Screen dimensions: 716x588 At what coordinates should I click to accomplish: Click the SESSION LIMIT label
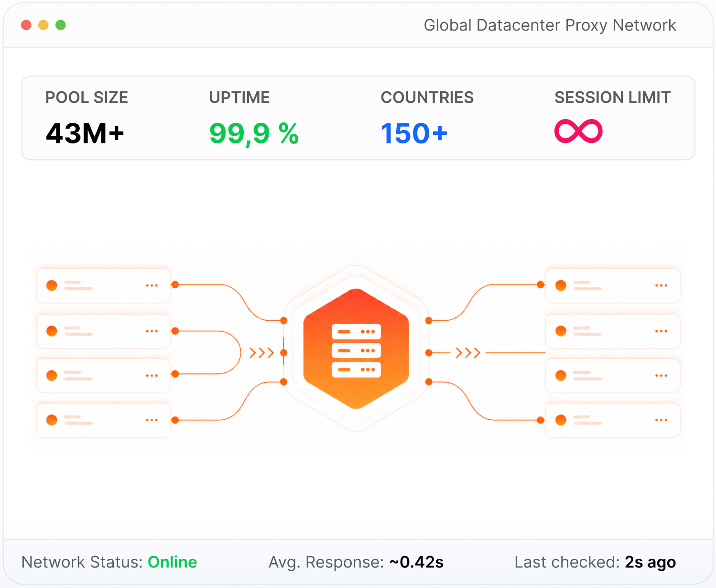tap(612, 98)
